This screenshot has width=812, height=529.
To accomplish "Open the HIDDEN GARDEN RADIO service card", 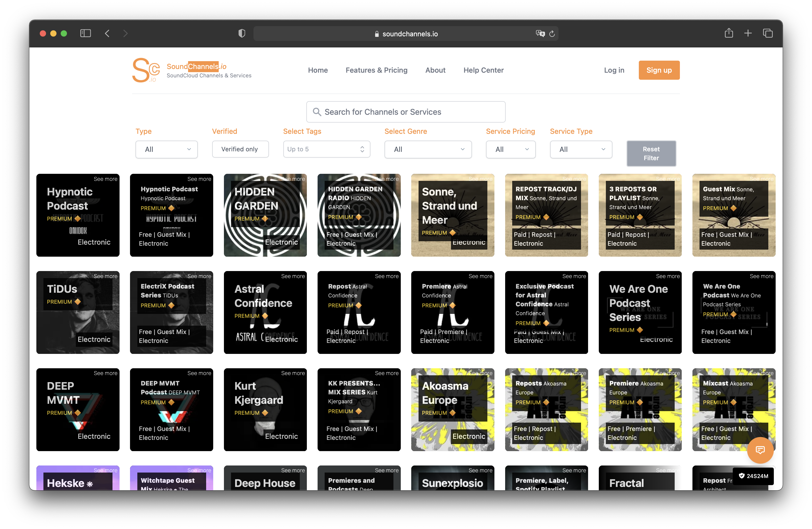I will point(359,215).
